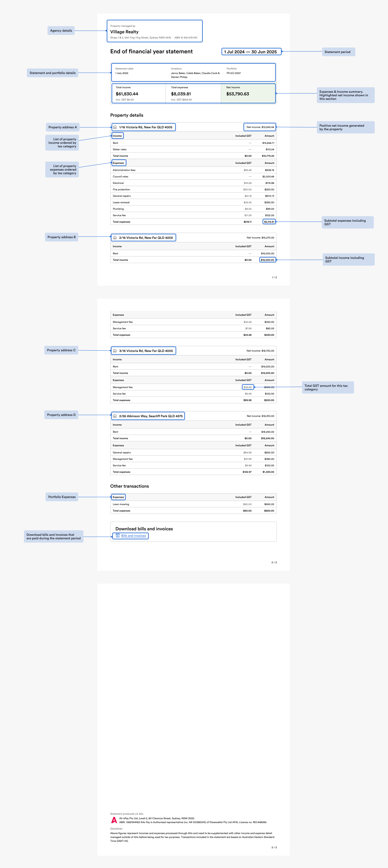The height and width of the screenshot is (868, 388).
Task: Click the Statement period annotation label
Action: 338,52
